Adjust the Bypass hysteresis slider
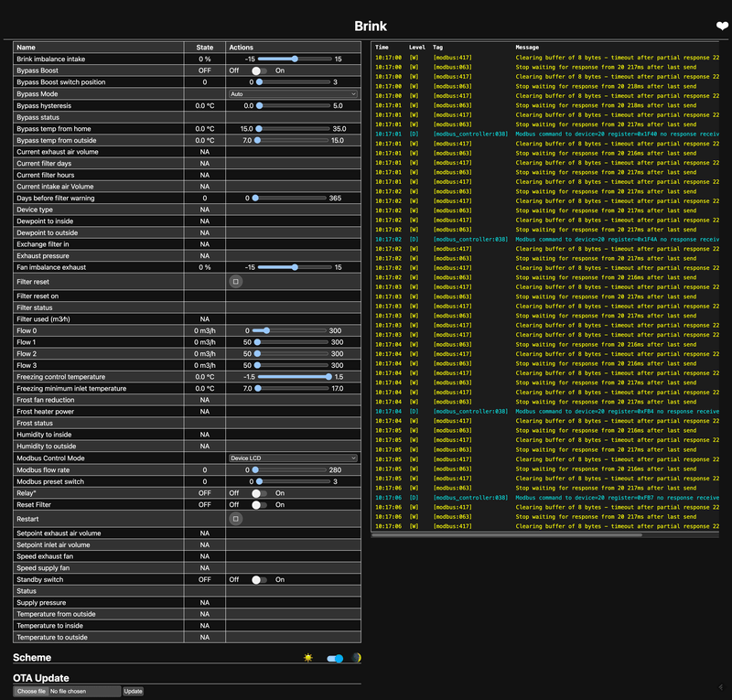The height and width of the screenshot is (700, 732). point(293,105)
